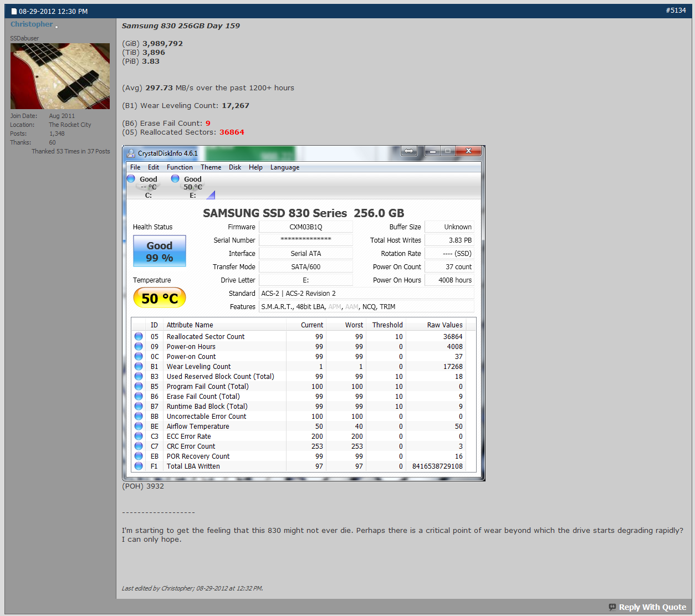
Task: Click raw value 36864 in Reallocated Sector Count row
Action: [x=453, y=337]
